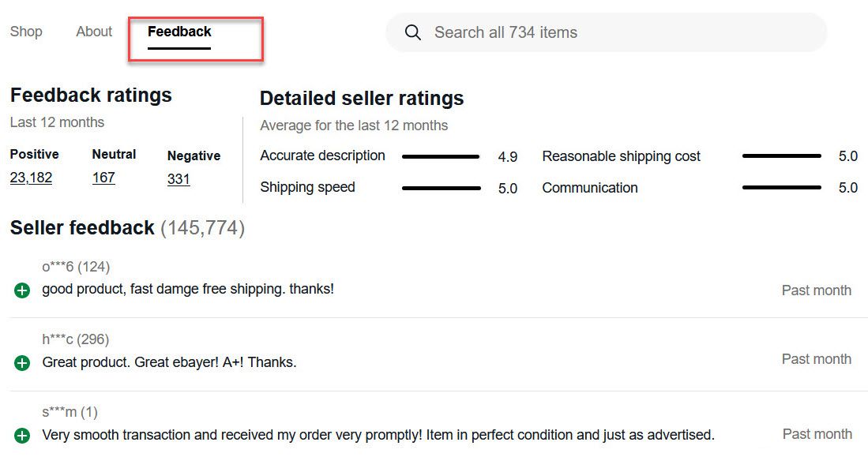Open the 23,182 positive feedback link
The height and width of the screenshot is (457, 868).
coord(31,178)
